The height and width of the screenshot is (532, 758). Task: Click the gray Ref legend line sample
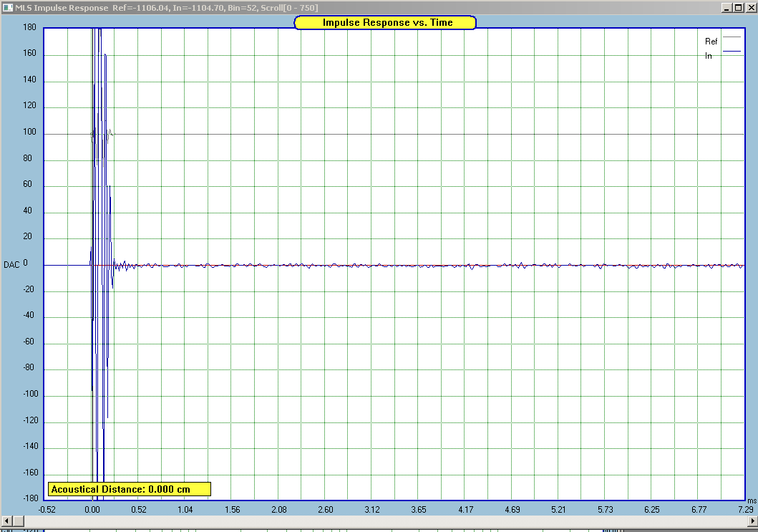coord(732,37)
